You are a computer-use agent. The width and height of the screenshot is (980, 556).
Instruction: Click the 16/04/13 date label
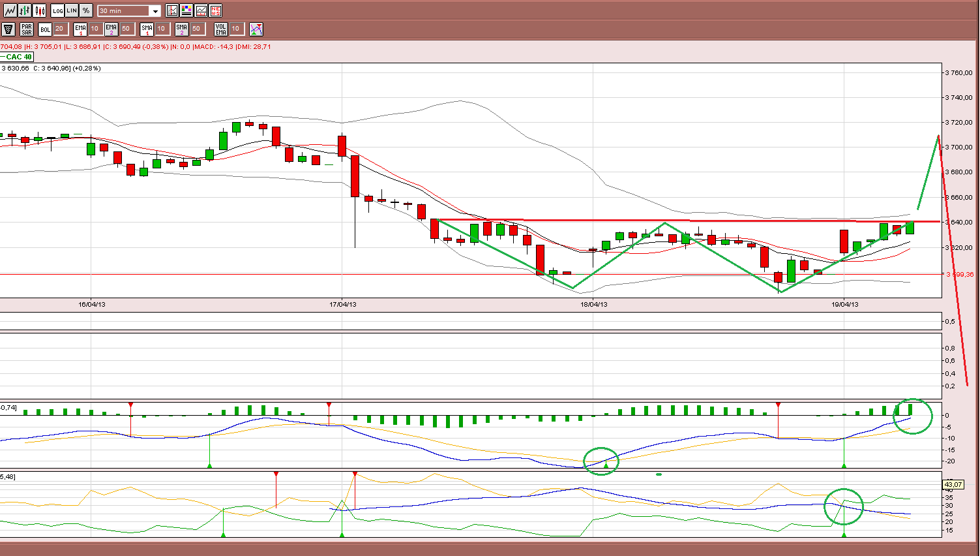pos(92,304)
